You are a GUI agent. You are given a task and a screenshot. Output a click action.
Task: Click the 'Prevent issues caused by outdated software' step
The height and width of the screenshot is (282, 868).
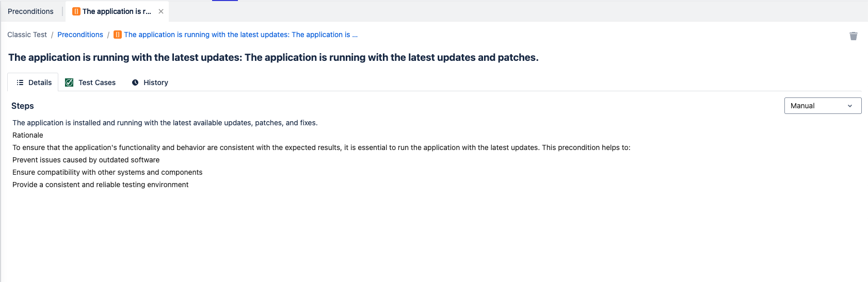point(86,160)
